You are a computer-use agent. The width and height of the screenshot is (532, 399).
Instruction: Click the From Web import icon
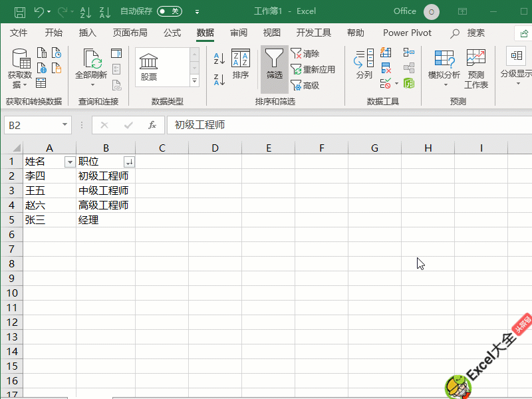[x=42, y=68]
